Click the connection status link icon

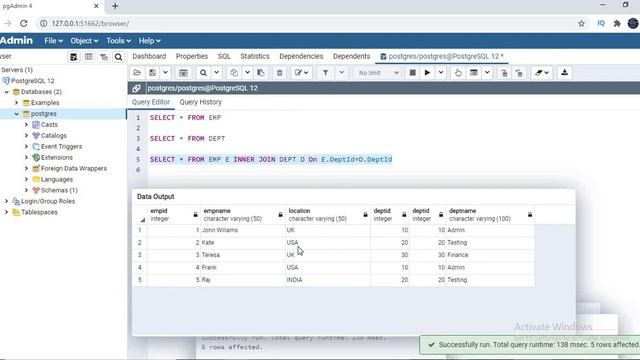(136, 88)
